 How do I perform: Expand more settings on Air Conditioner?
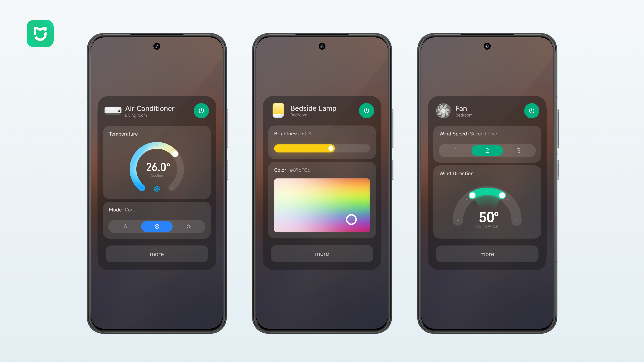point(157,254)
